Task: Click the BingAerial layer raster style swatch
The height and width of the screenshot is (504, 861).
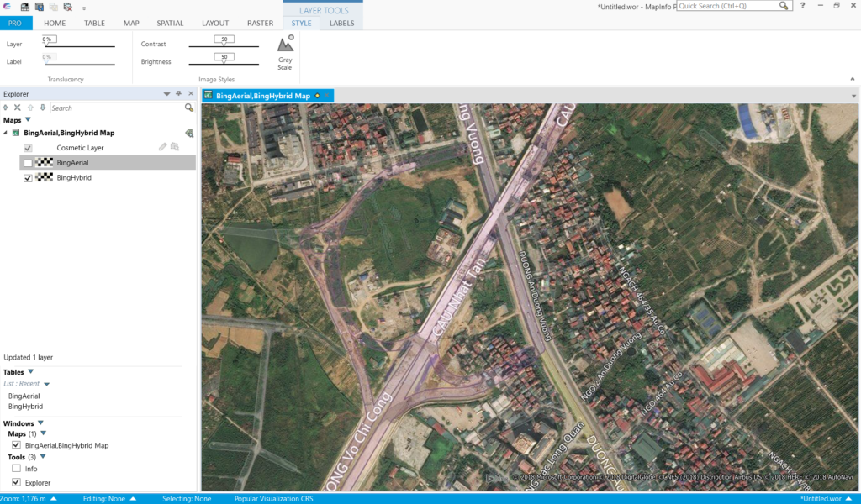Action: [x=45, y=162]
